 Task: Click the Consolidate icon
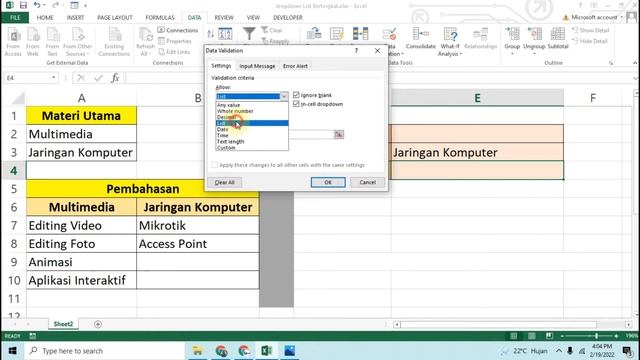(x=420, y=38)
